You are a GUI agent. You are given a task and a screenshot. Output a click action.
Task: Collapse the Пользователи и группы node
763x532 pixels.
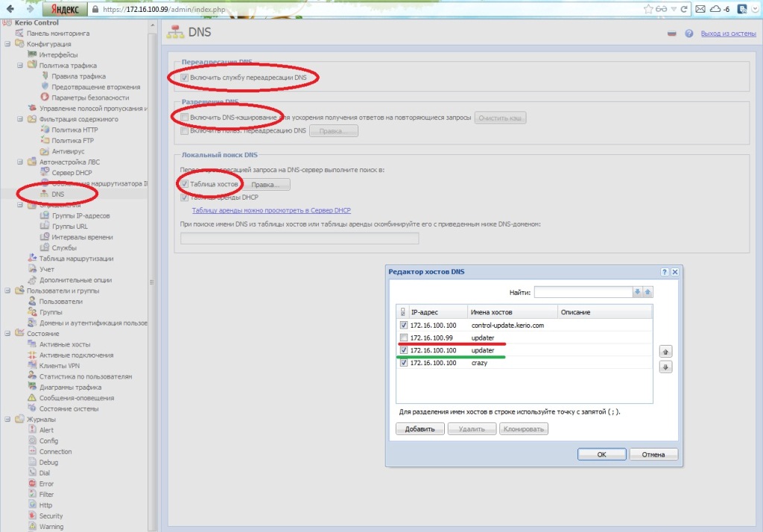point(7,291)
